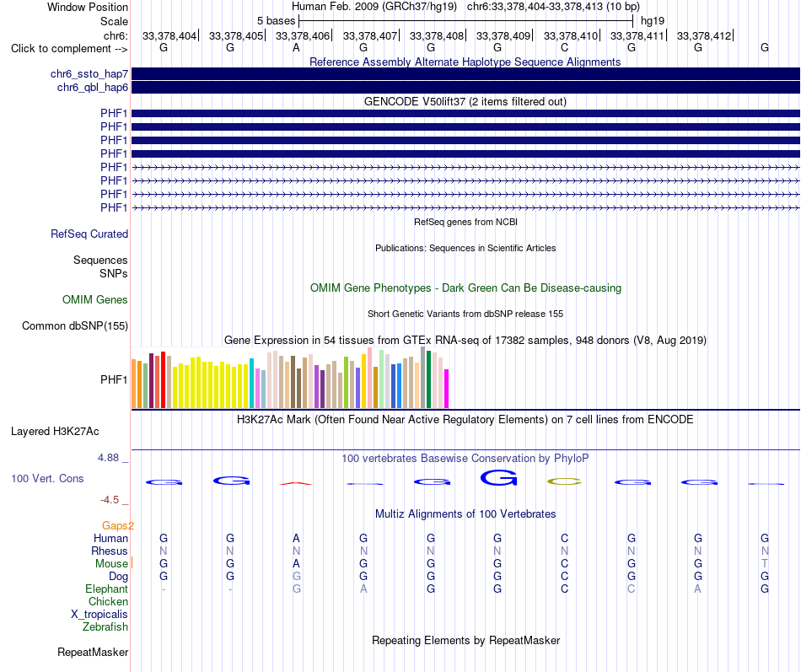This screenshot has width=801, height=672.
Task: Click the chr6_ssto_hap7 alignment bar
Action: [x=465, y=74]
